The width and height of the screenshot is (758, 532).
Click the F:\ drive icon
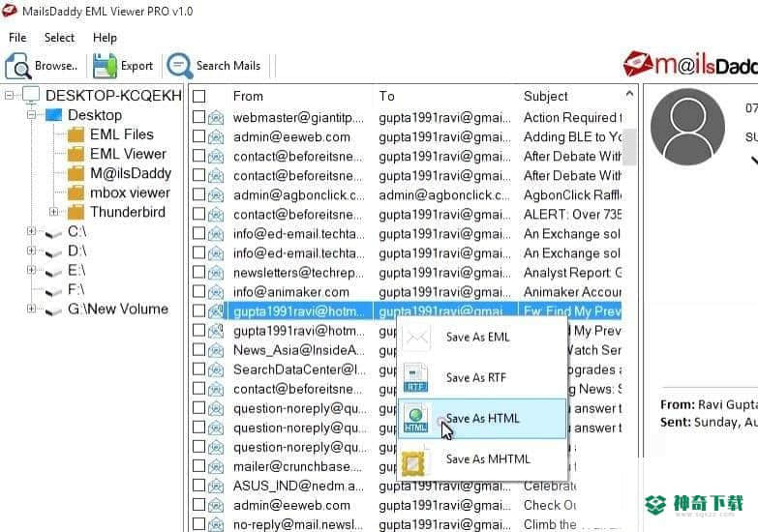click(53, 291)
